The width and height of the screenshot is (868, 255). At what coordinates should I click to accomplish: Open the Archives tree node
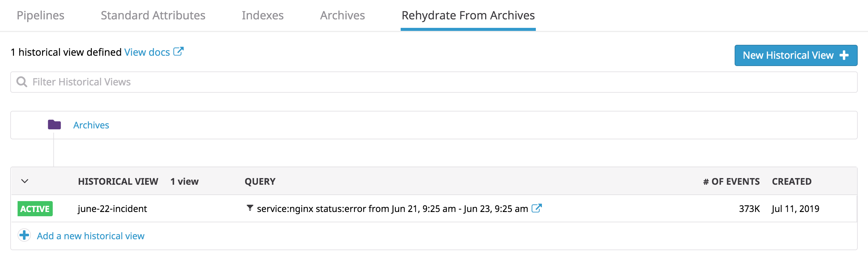(x=91, y=125)
